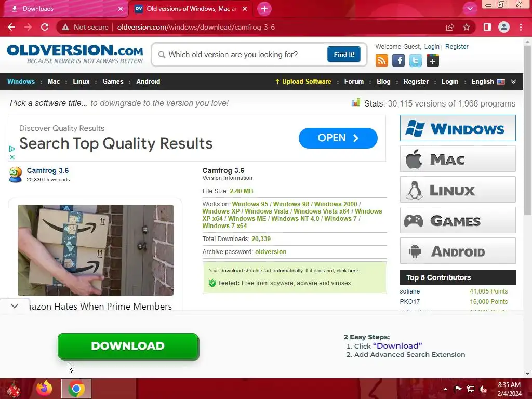Viewport: 532px width, 399px height.
Task: Open the Blog nav link
Action: [383, 82]
